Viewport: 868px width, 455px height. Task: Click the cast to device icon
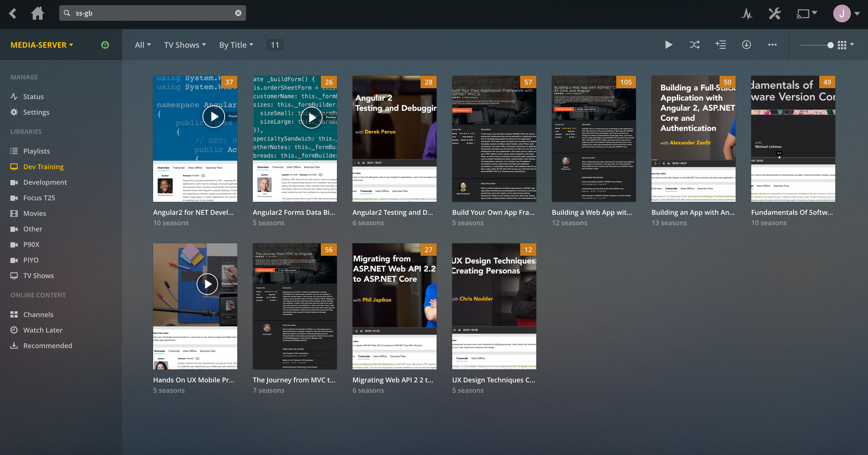[803, 14]
